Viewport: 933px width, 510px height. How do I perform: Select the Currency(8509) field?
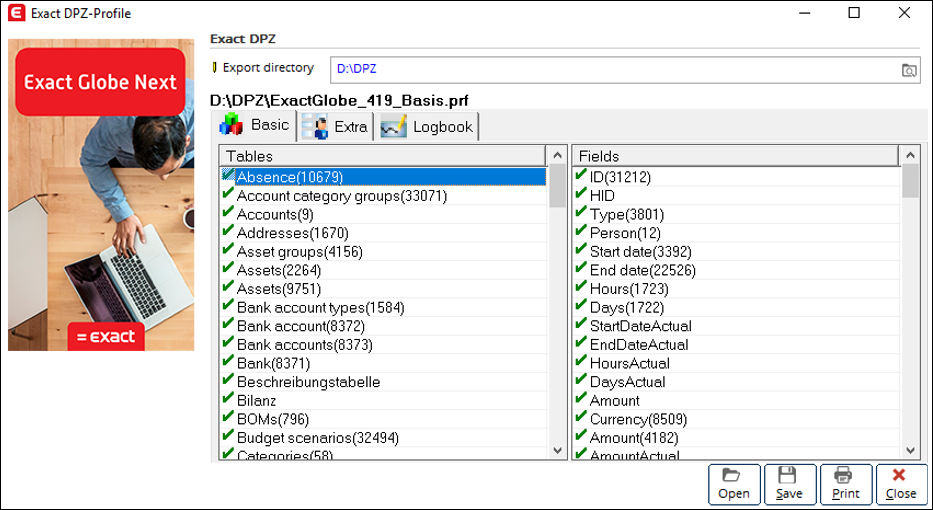737,419
